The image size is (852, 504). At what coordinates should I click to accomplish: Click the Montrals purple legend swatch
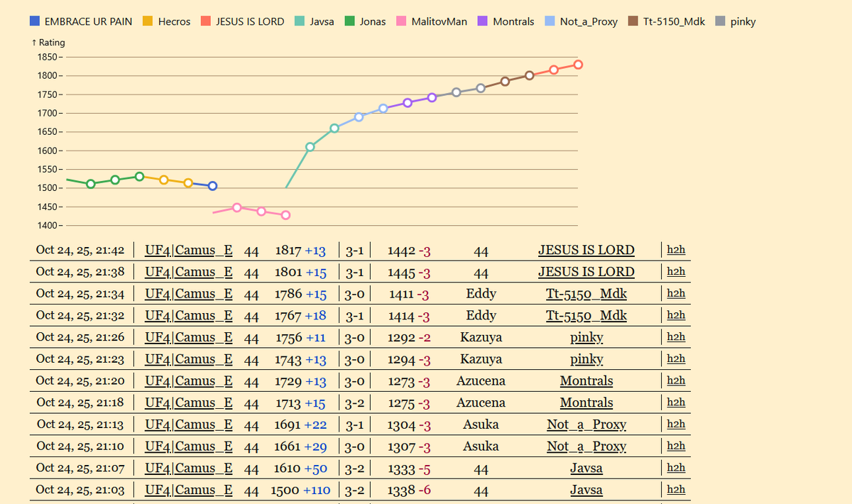(x=483, y=21)
